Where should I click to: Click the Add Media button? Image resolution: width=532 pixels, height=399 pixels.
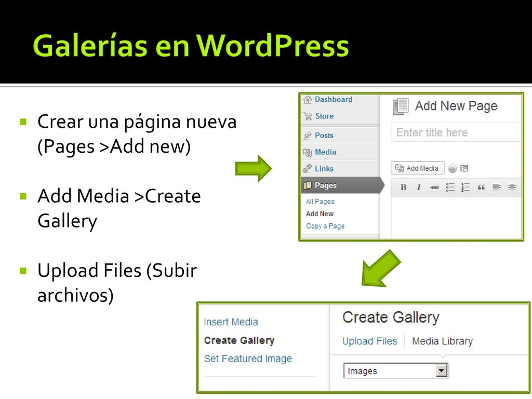pos(417,168)
